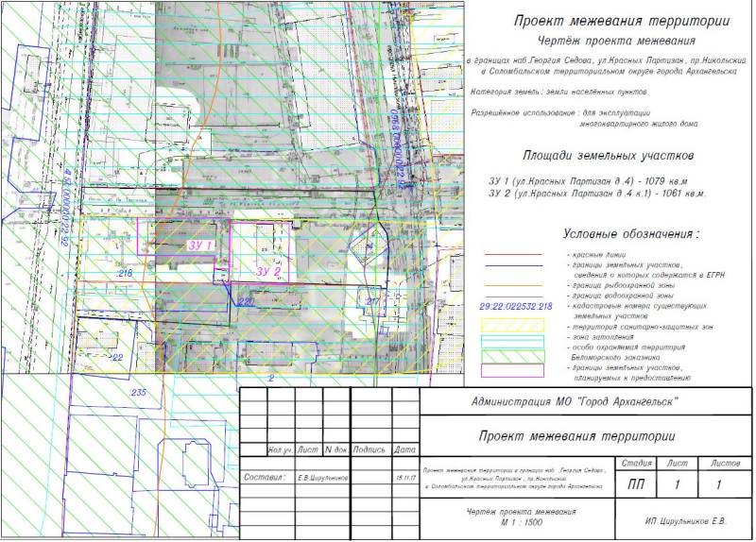Select the green hatched reserve legend box
Viewport: 756px width, 542px height.
(x=512, y=355)
